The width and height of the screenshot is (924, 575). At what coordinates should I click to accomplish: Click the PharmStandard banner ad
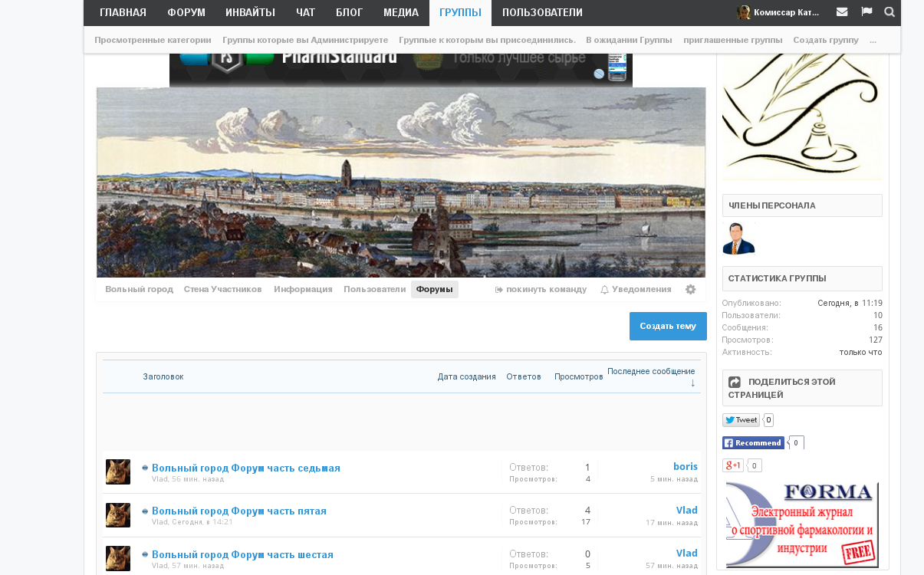401,70
